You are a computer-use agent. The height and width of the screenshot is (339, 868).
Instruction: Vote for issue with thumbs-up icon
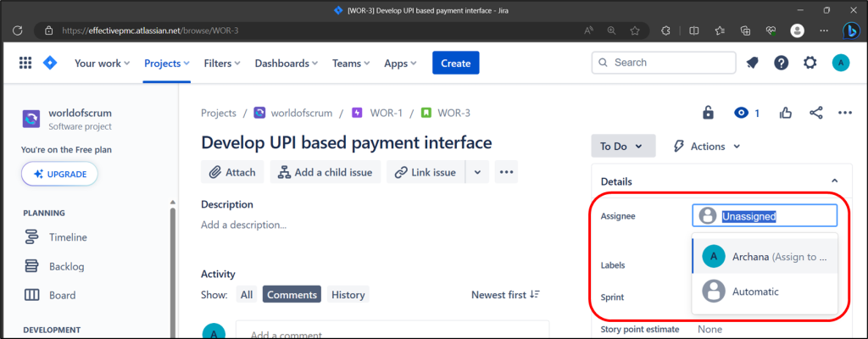(x=786, y=113)
